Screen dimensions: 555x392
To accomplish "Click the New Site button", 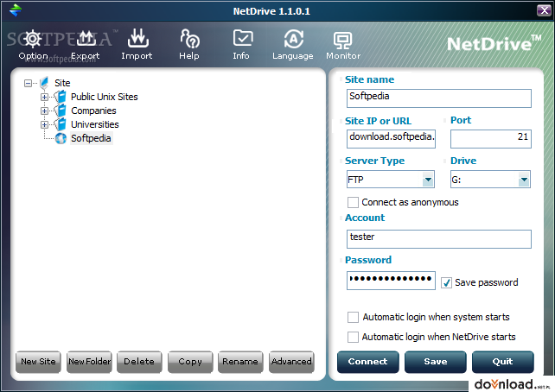I will tap(38, 362).
